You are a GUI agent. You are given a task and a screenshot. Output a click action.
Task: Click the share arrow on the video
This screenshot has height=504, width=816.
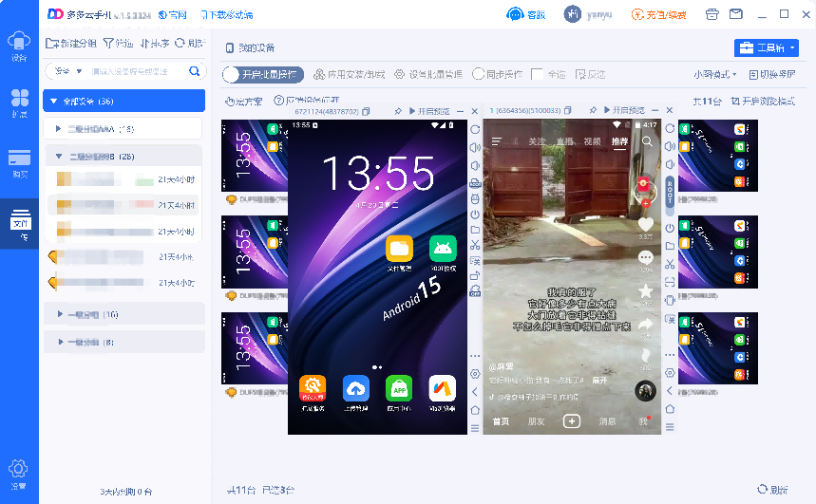tap(645, 325)
